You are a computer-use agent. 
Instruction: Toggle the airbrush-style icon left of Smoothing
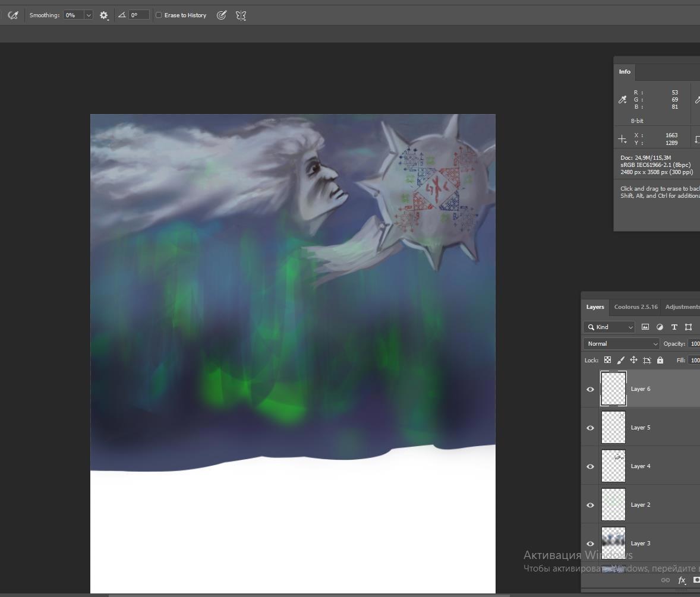[12, 15]
